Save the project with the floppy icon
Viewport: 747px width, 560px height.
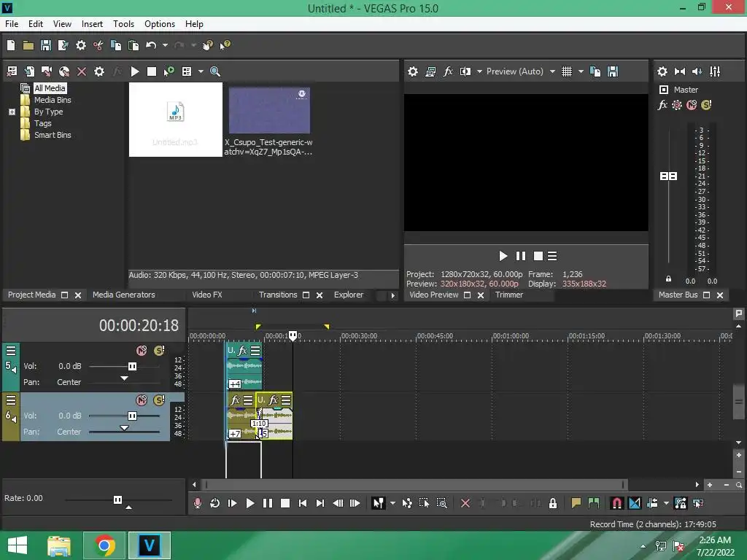pos(46,45)
